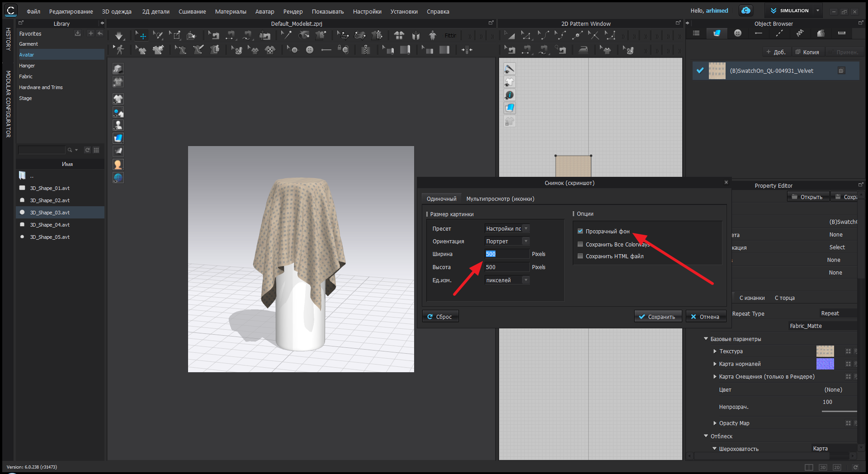The height and width of the screenshot is (474, 868).
Task: Open the Ед.изм. units dropdown
Action: pos(507,280)
